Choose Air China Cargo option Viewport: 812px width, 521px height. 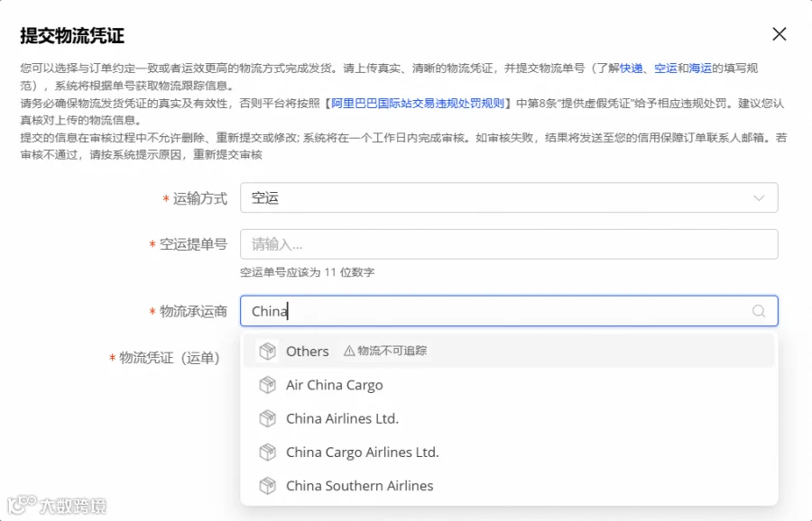tap(509, 385)
